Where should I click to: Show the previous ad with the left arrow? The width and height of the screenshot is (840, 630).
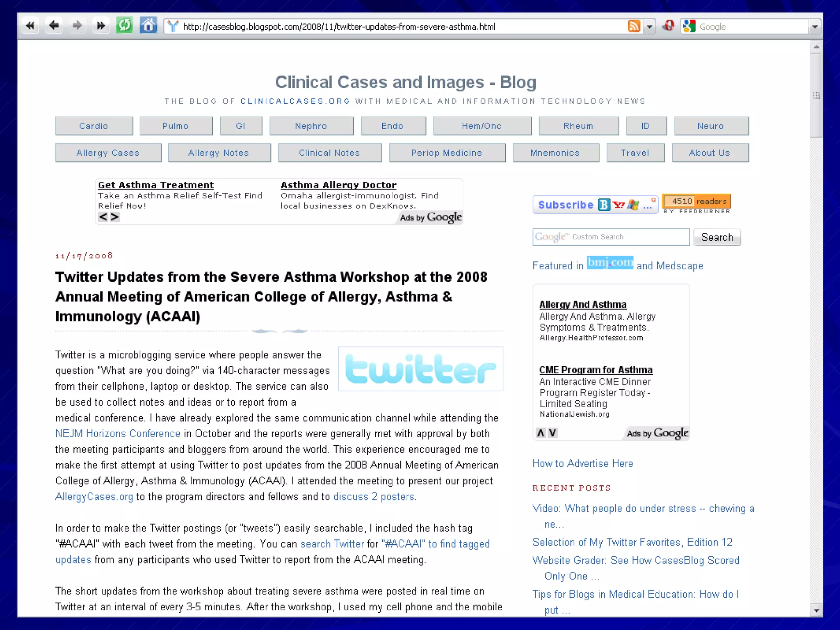pos(103,217)
